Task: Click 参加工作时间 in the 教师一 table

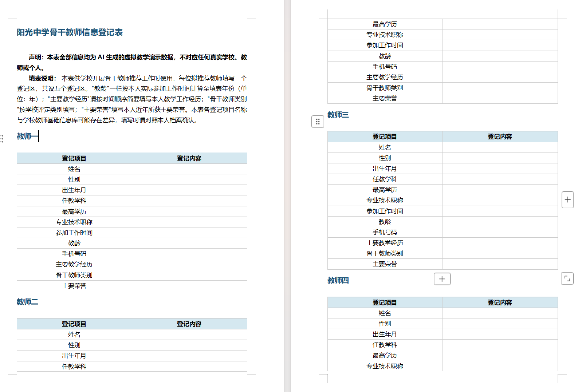Action: pyautogui.click(x=74, y=233)
